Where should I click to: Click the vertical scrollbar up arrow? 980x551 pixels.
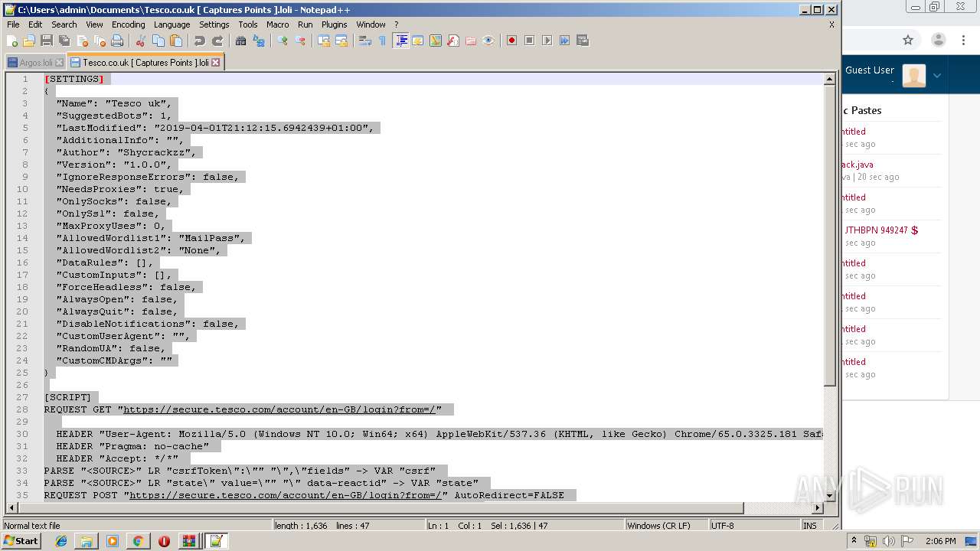tap(829, 79)
